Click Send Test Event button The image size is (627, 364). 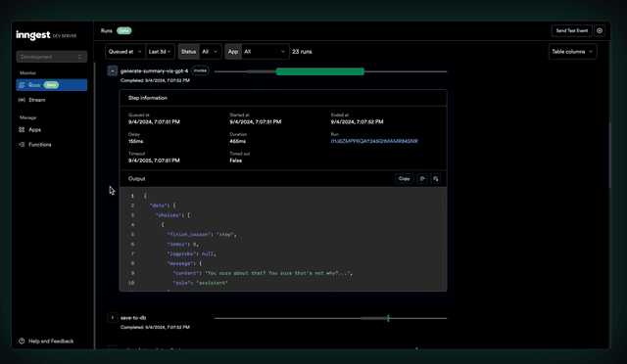point(572,30)
